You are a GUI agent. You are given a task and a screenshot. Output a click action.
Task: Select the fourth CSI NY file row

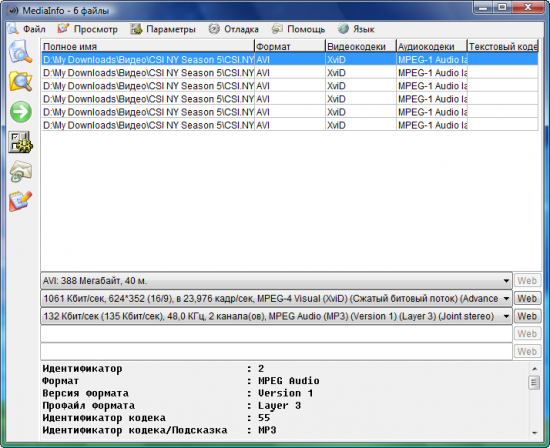(290, 99)
